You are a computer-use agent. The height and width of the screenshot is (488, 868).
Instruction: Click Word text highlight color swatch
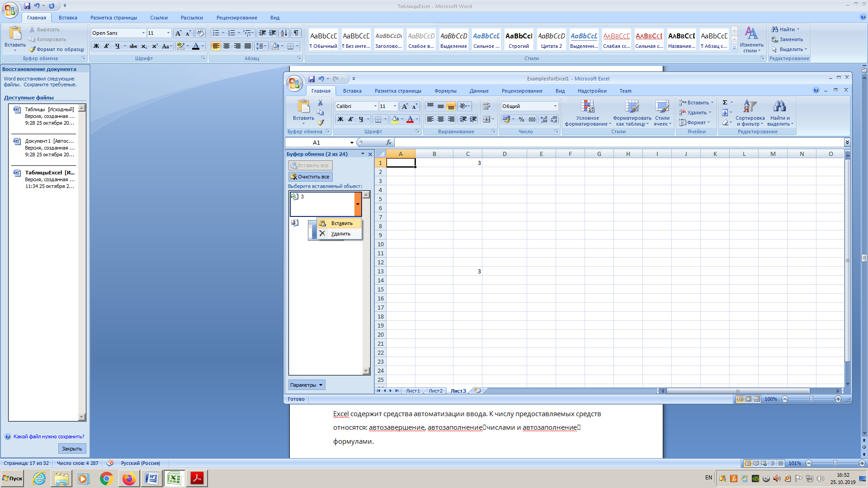pos(181,46)
